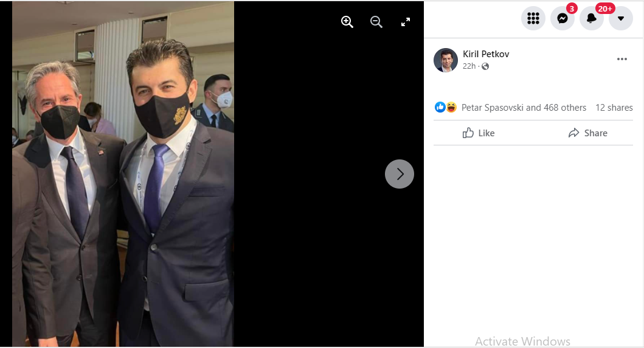Click the blue thumbs-up reaction icon
The height and width of the screenshot is (348, 644).
pos(440,108)
